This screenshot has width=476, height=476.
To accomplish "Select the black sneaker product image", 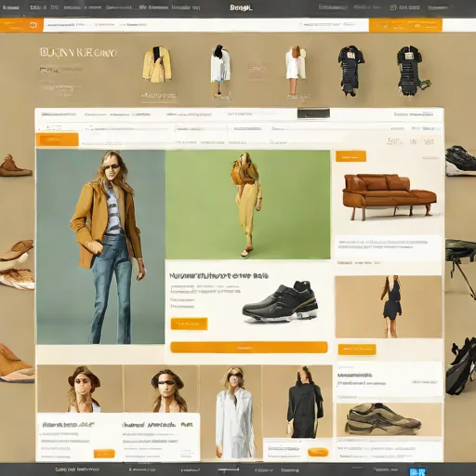I will click(x=280, y=301).
